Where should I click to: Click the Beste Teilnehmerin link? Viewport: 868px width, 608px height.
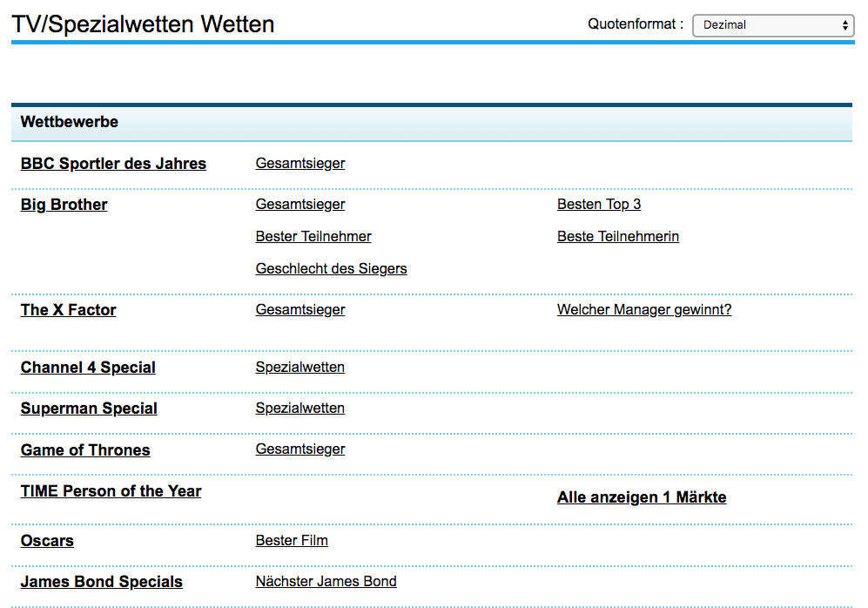tap(618, 236)
